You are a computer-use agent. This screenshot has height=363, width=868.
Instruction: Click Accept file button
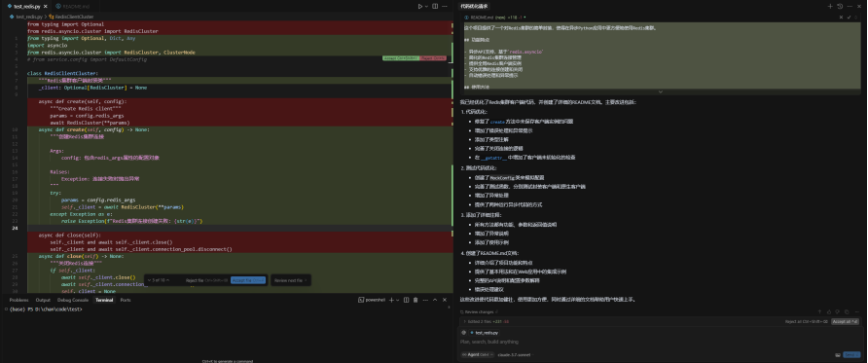tap(248, 280)
